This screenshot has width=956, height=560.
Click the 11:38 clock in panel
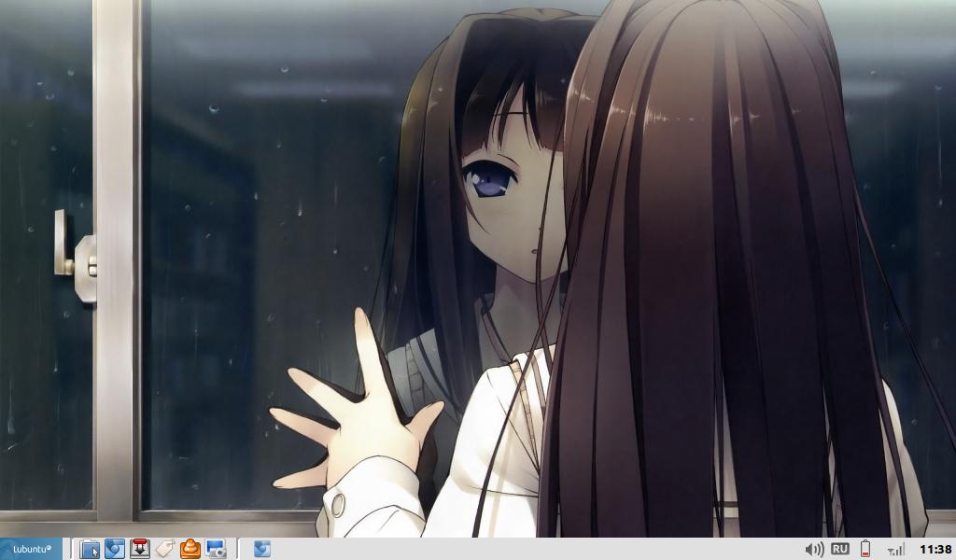pos(935,550)
